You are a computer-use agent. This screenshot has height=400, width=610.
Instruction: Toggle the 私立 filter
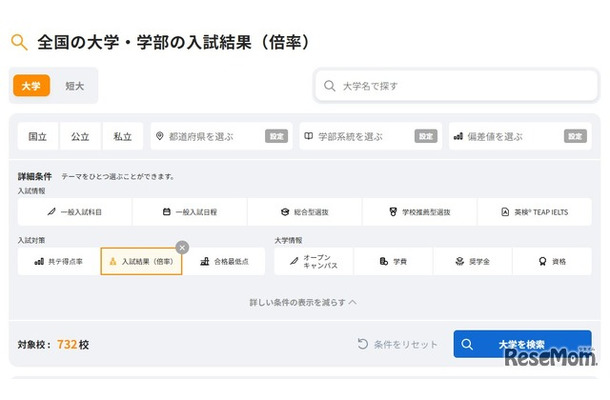[123, 136]
